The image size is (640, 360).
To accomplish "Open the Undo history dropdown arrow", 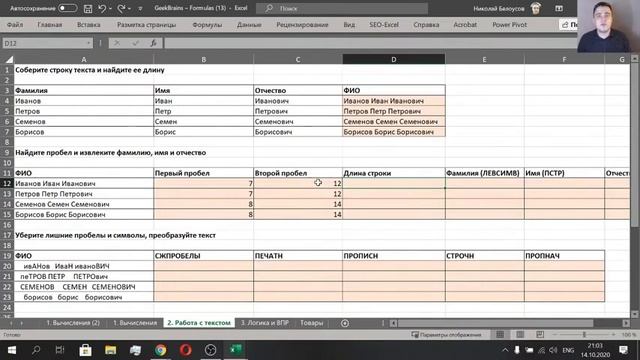I will [110, 8].
